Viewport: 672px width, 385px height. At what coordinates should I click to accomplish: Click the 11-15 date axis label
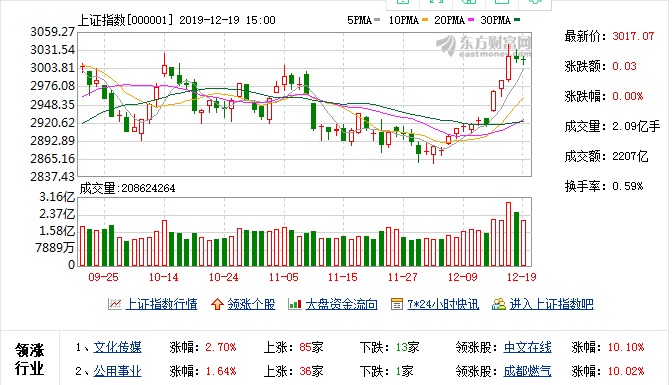pyautogui.click(x=342, y=277)
